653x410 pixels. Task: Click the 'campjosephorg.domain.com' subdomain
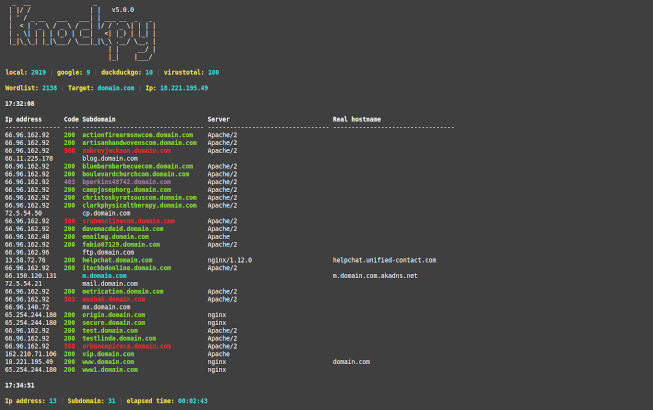pos(126,190)
